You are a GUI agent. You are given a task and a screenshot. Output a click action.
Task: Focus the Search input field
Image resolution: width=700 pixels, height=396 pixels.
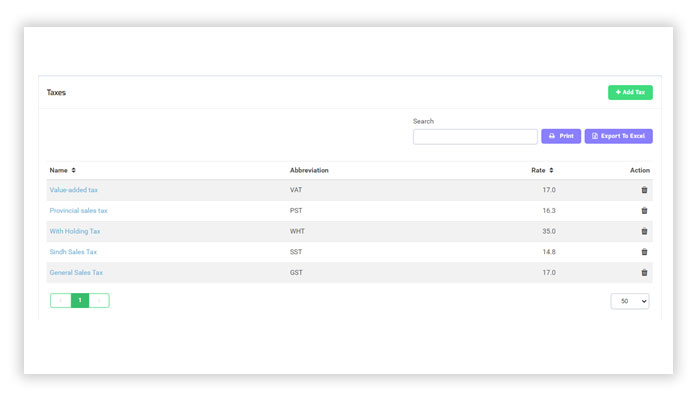(475, 137)
